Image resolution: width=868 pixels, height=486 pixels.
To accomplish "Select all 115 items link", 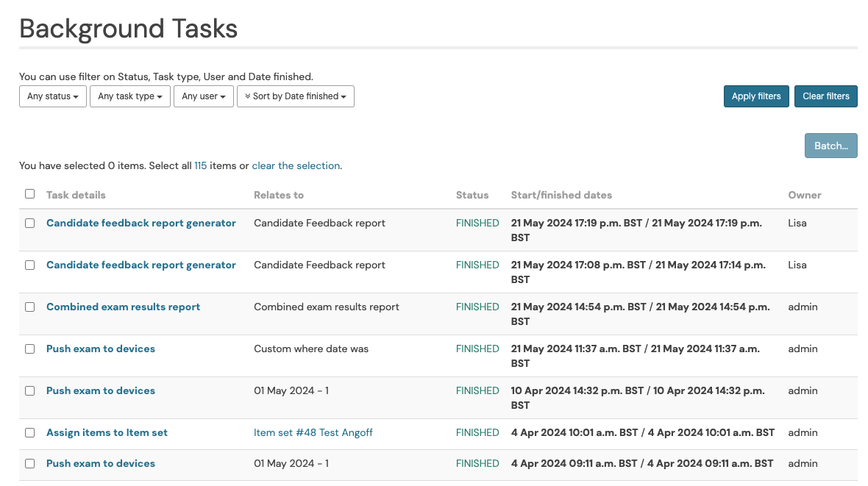I will pyautogui.click(x=200, y=166).
